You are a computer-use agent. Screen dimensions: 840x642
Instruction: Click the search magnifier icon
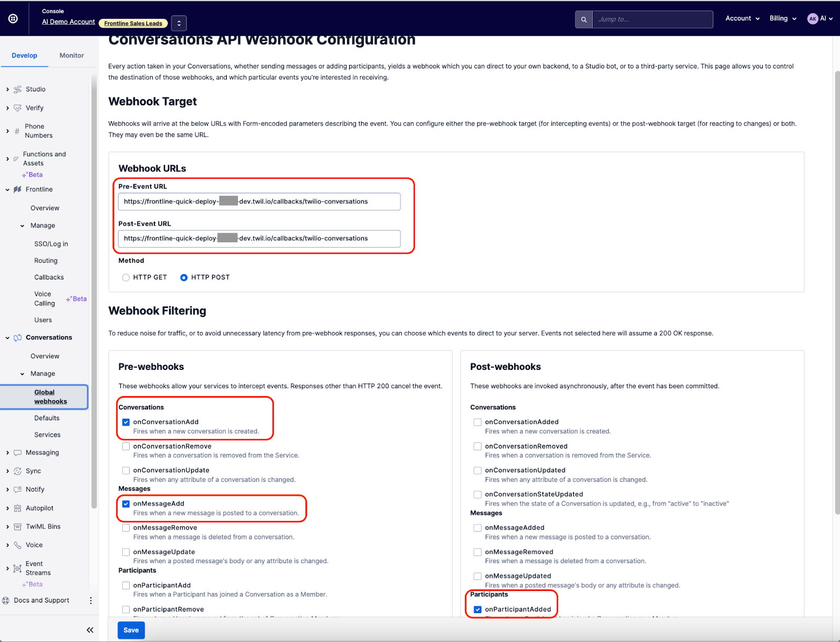(584, 19)
